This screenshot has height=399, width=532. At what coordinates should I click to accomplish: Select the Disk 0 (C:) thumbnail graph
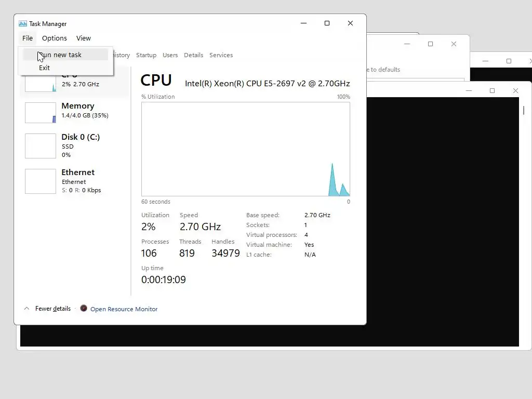pyautogui.click(x=41, y=146)
